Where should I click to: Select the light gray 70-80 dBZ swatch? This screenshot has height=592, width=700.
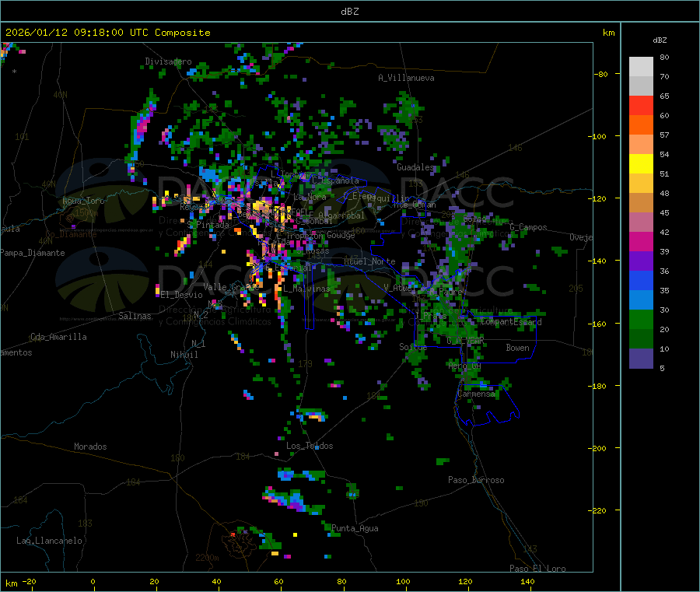[x=641, y=67]
